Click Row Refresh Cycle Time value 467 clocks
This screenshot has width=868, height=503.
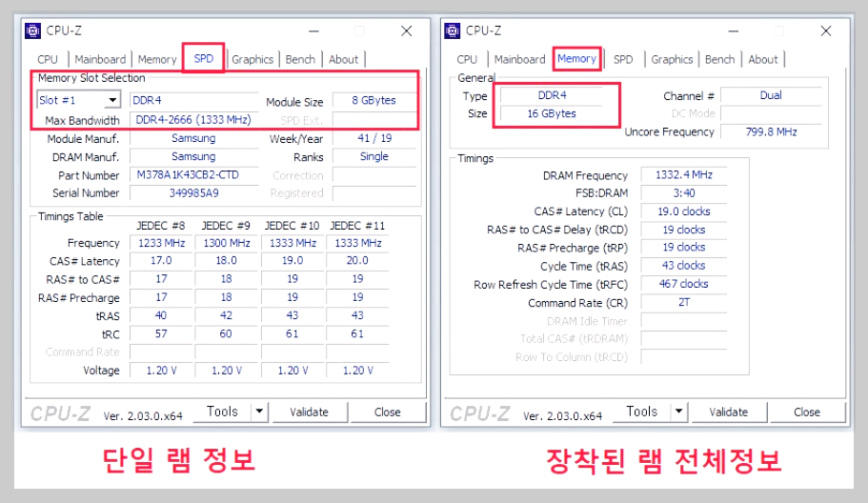pyautogui.click(x=684, y=284)
